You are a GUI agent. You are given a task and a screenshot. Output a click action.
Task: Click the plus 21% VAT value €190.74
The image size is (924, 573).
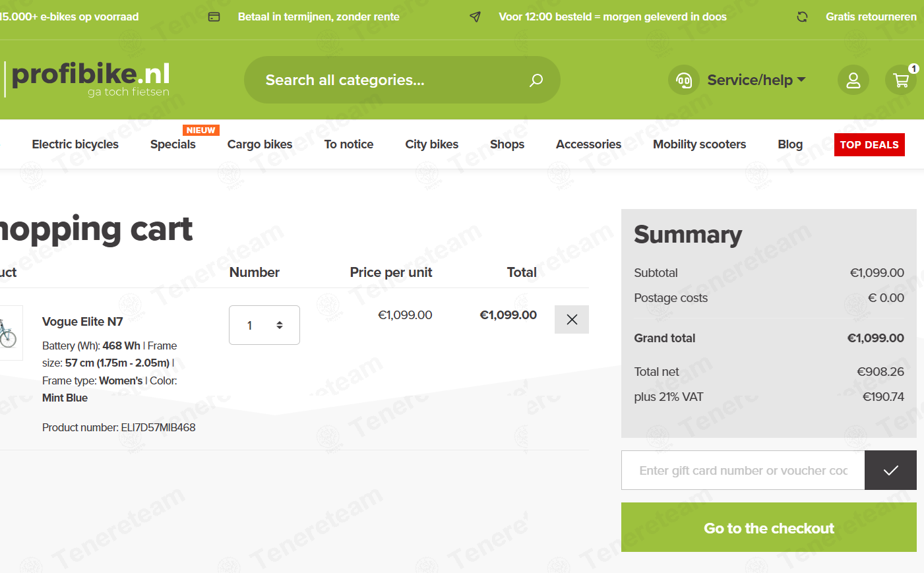pos(884,397)
